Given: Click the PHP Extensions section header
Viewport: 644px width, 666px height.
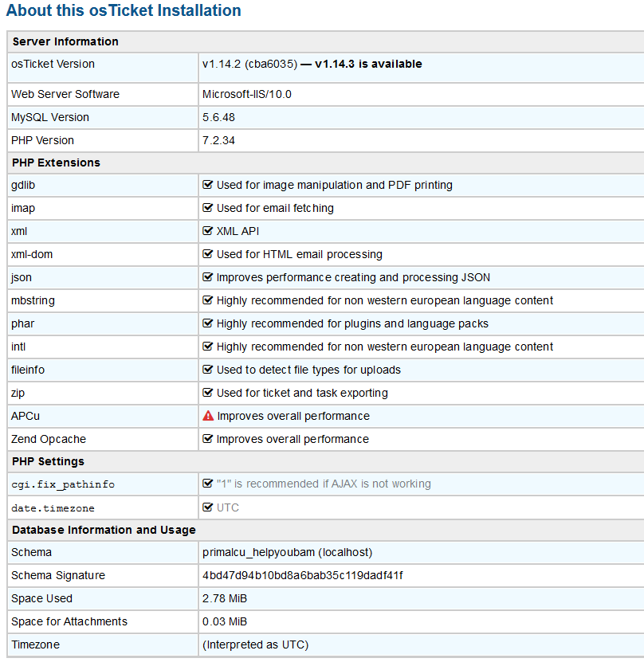Looking at the screenshot, I should (x=56, y=163).
